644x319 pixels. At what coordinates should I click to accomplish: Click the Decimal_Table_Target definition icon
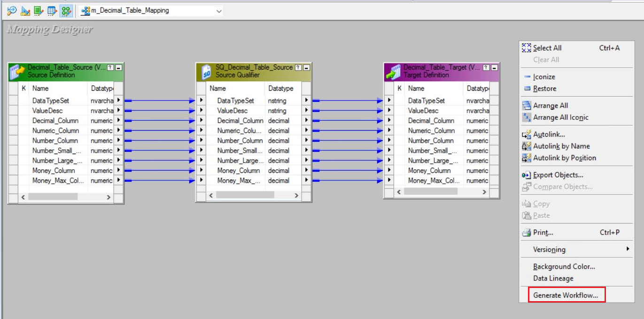tap(393, 71)
